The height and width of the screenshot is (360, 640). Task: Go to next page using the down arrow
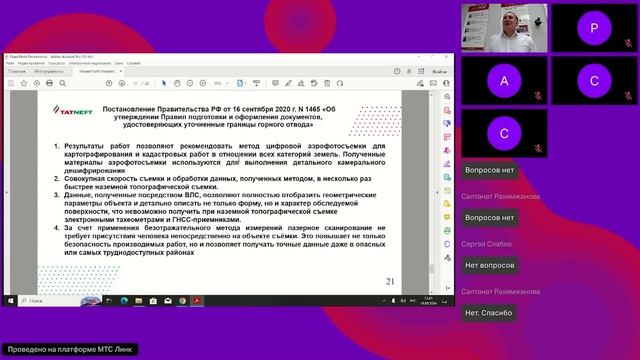coord(122,83)
